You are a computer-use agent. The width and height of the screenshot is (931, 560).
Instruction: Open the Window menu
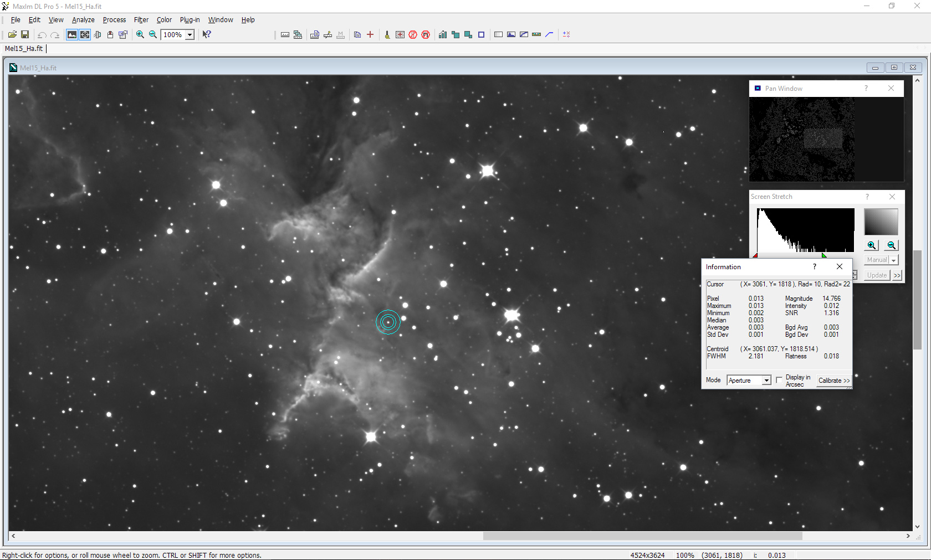(x=221, y=20)
